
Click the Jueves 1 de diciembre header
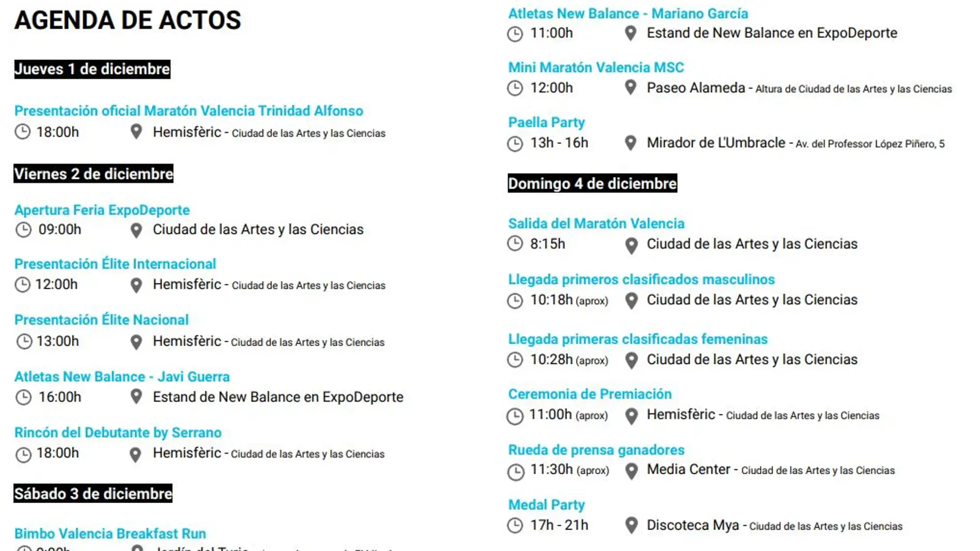tap(92, 69)
